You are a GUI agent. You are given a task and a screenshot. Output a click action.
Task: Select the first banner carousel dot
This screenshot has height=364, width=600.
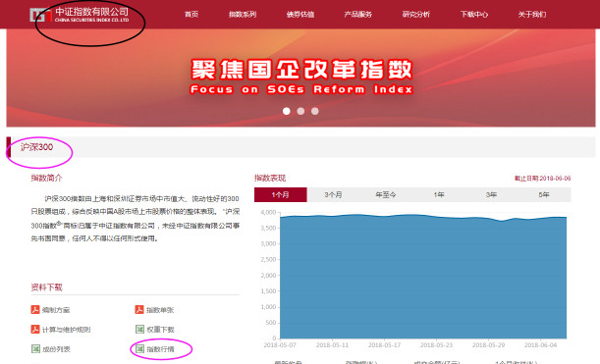pos(286,111)
